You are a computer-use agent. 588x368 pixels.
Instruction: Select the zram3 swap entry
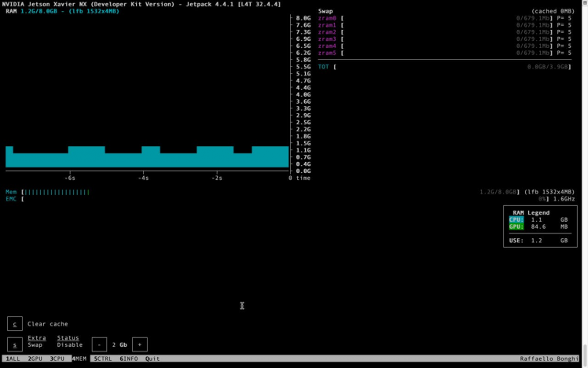(x=327, y=39)
